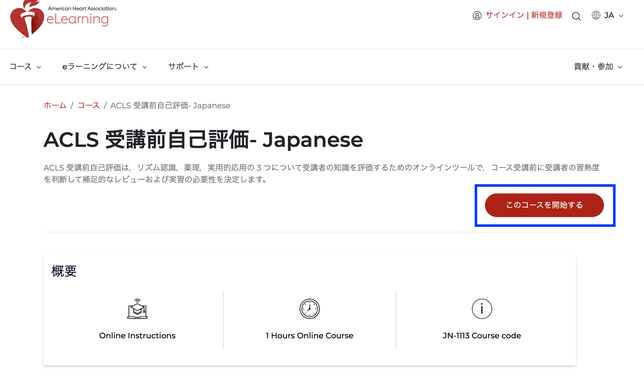The width and height of the screenshot is (644, 377).
Task: Click the サインイン link
Action: 505,15
